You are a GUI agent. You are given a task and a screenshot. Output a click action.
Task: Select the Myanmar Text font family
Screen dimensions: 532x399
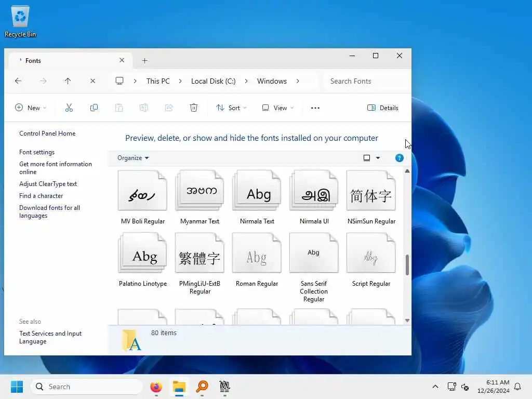[199, 197]
